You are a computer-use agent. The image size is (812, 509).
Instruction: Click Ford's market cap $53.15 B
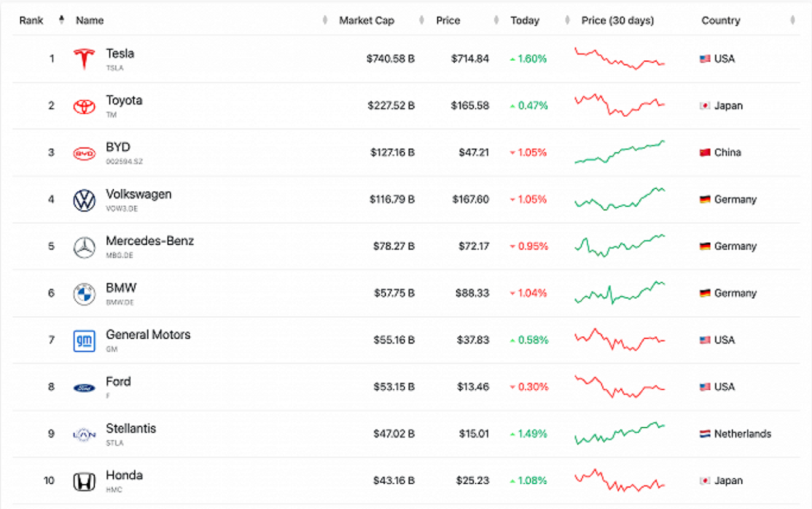pos(394,387)
